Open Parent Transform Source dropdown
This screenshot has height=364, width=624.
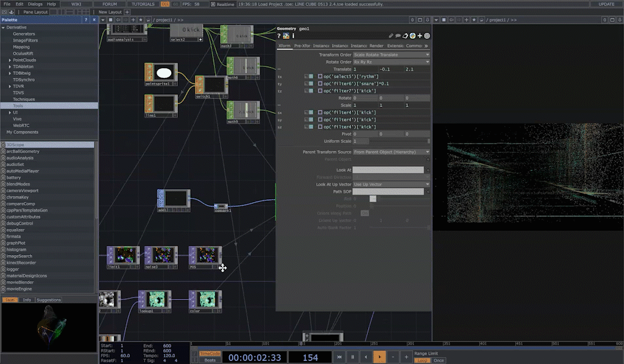coord(391,152)
